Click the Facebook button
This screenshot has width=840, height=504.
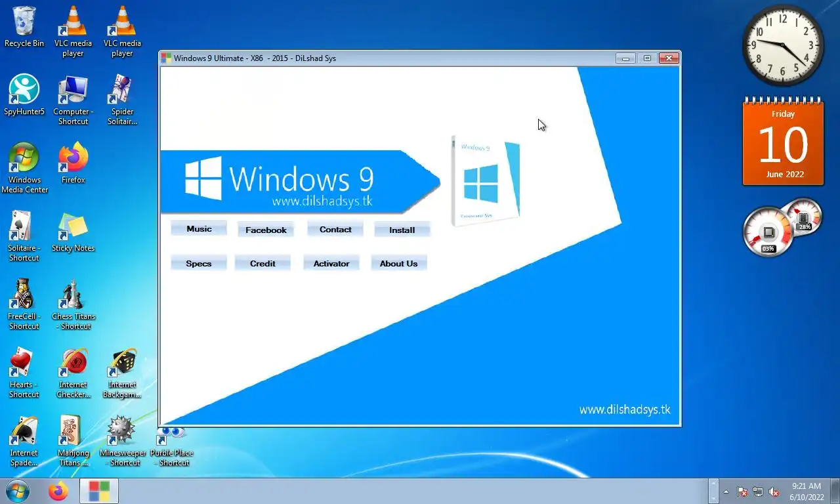[x=266, y=230]
